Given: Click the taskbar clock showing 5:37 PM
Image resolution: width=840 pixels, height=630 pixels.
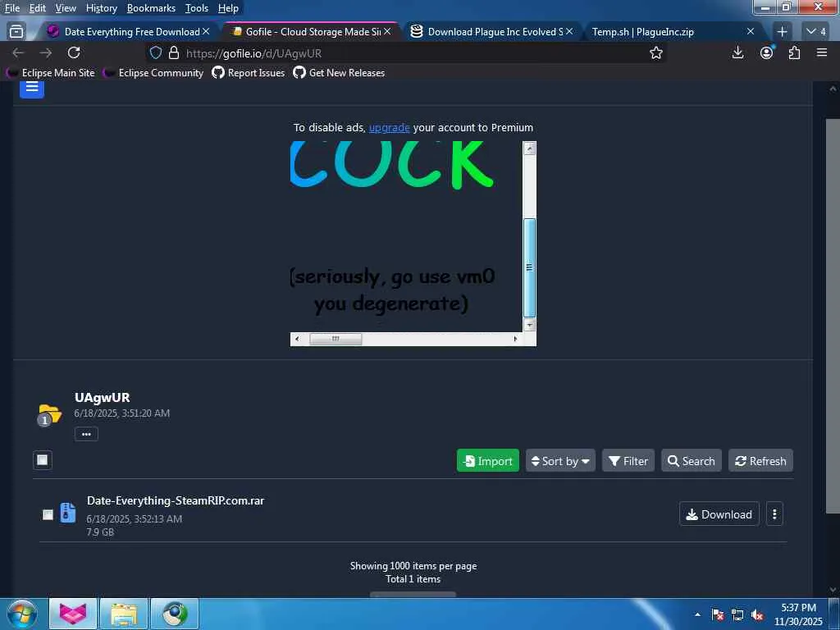Looking at the screenshot, I should 798,614.
